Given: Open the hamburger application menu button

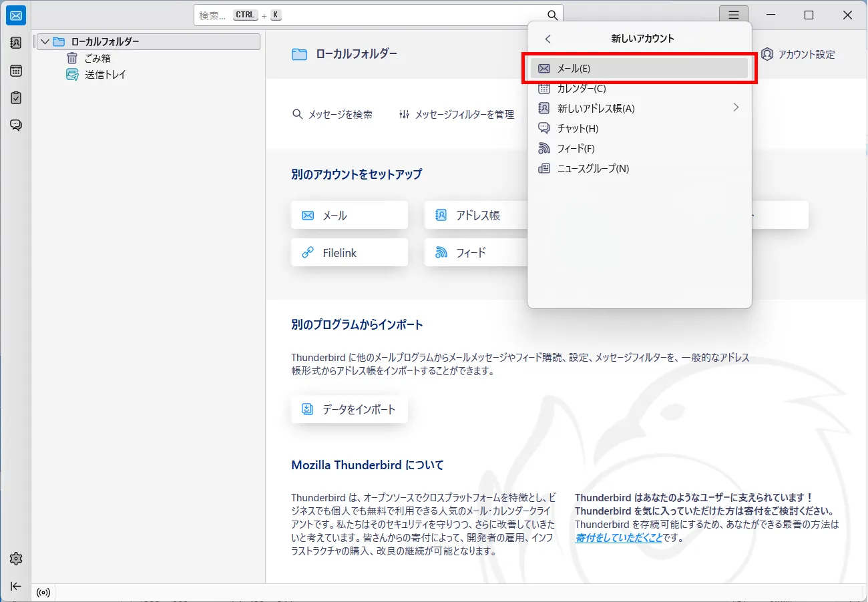Looking at the screenshot, I should (x=733, y=15).
